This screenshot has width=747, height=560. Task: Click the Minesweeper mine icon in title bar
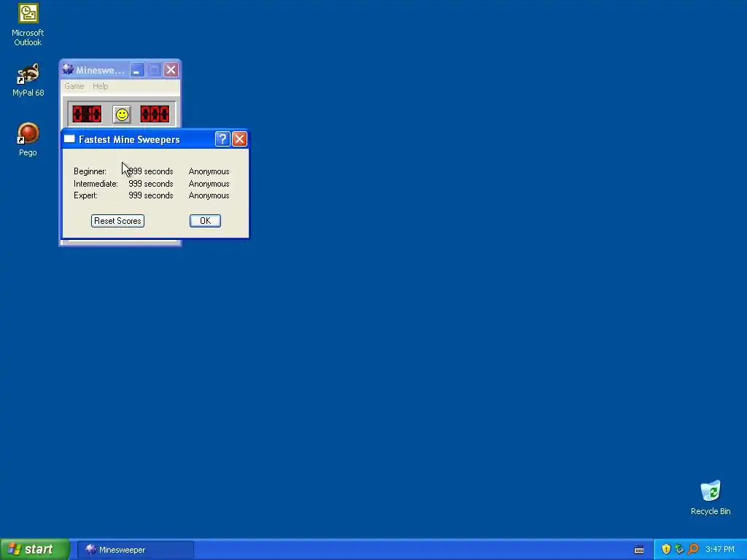[x=68, y=69]
